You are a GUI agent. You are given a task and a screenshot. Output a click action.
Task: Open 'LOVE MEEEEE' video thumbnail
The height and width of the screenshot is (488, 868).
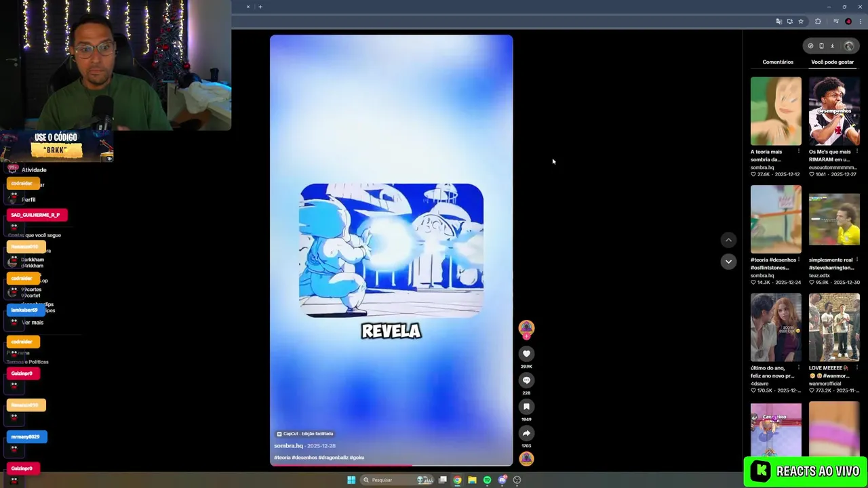834,327
